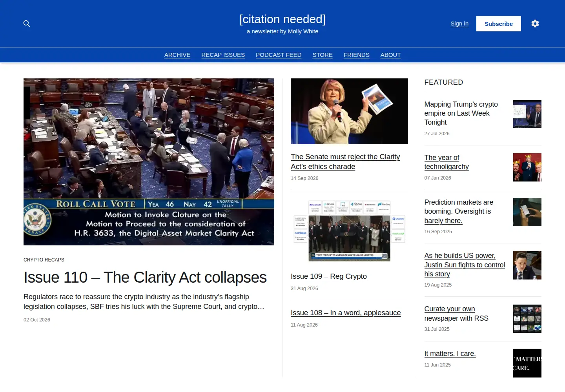The width and height of the screenshot is (565, 392).
Task: Open the It Matters I Care thumbnail
Action: 527,363
